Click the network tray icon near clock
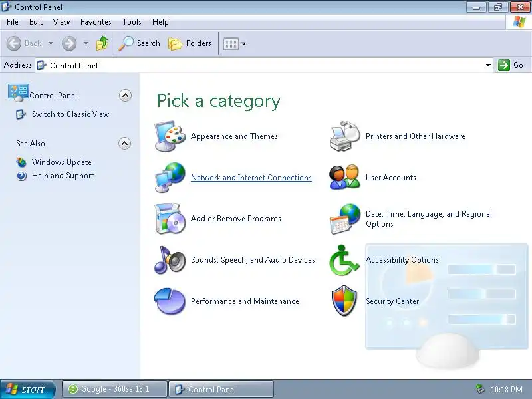This screenshot has height=399, width=532. pos(479,388)
